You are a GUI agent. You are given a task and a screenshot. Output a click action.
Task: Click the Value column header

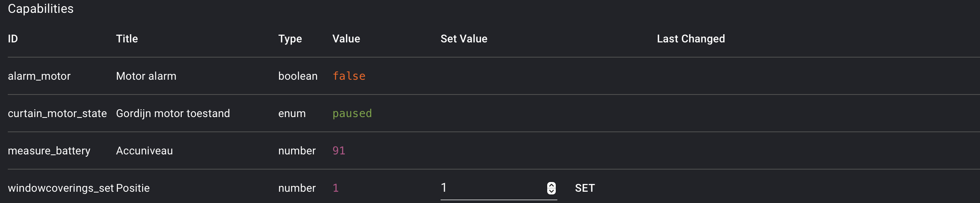(x=346, y=39)
